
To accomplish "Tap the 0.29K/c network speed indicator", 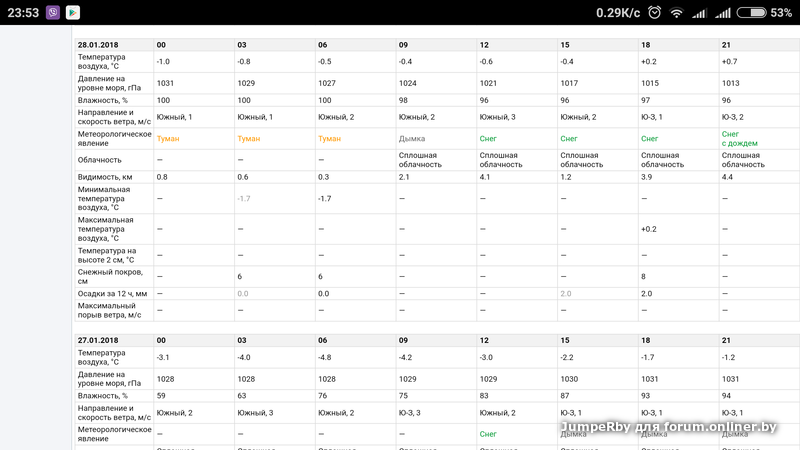I will pos(618,13).
